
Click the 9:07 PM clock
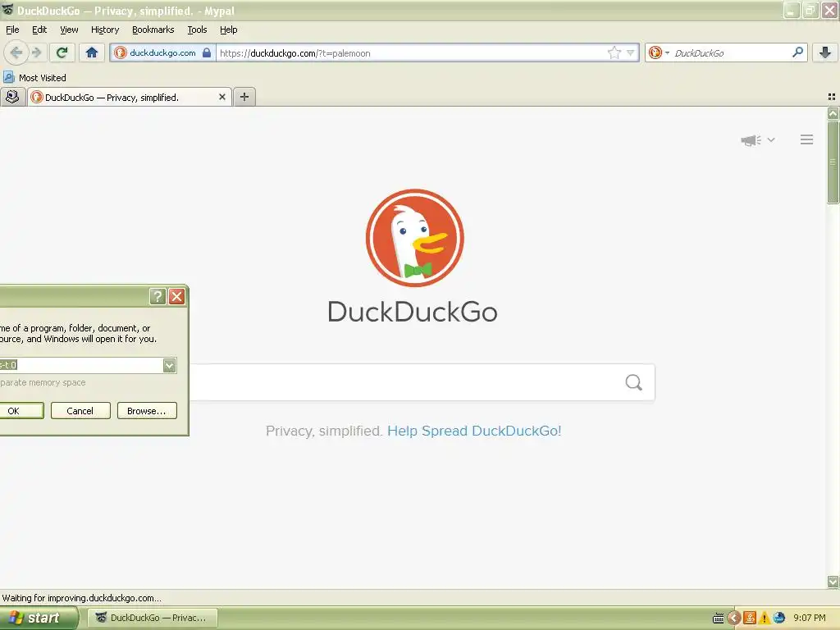810,619
